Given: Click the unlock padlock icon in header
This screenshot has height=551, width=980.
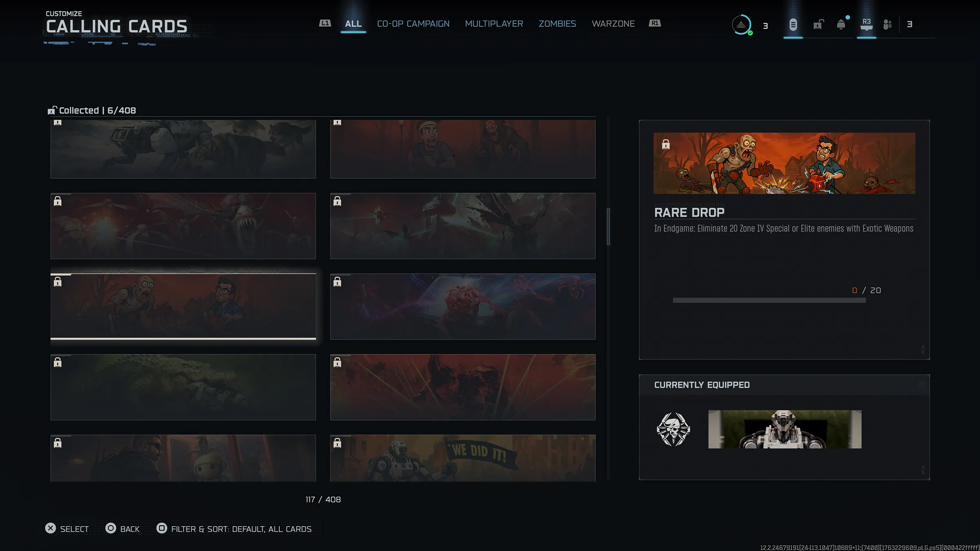Looking at the screenshot, I should 818,24.
